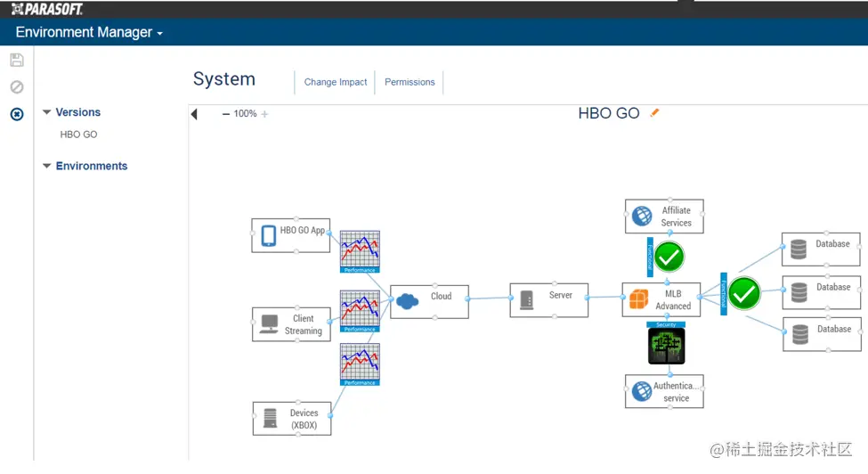This screenshot has width=868, height=474.
Task: Open the Security test matrix icon
Action: point(667,346)
